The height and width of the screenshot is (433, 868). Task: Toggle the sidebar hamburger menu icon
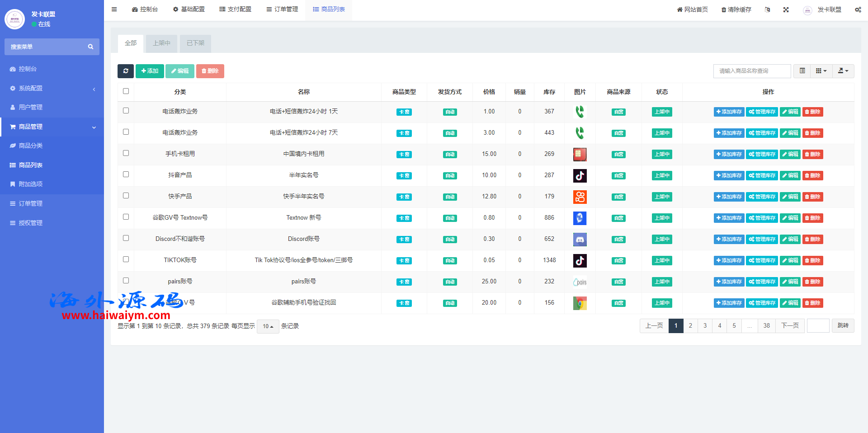tap(114, 9)
